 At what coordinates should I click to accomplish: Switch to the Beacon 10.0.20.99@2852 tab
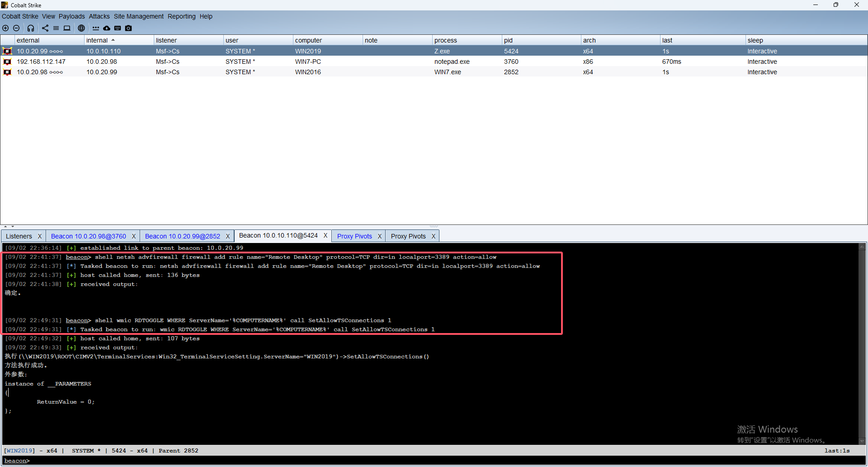click(183, 236)
